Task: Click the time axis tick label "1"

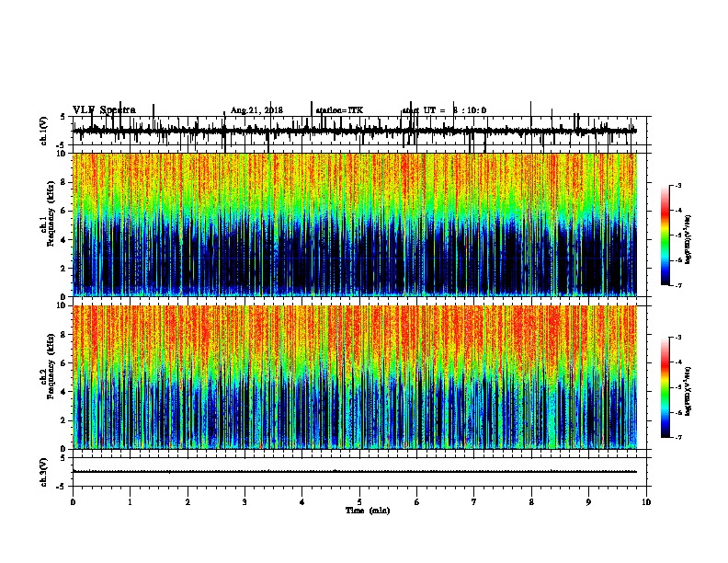Action: (x=131, y=502)
